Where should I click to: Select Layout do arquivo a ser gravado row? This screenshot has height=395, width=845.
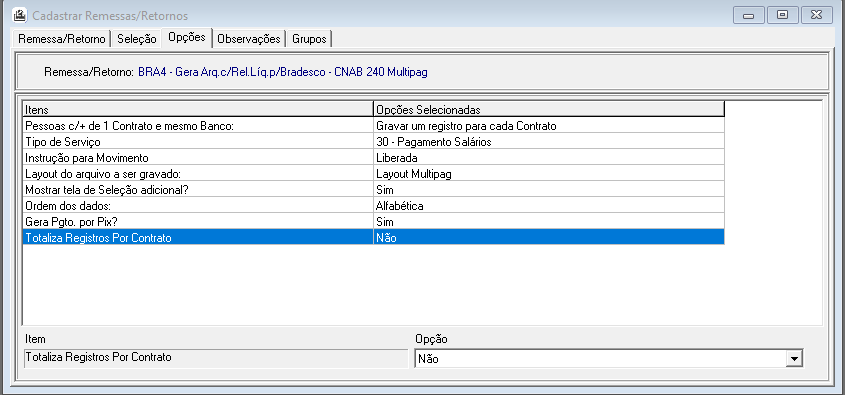pyautogui.click(x=373, y=174)
